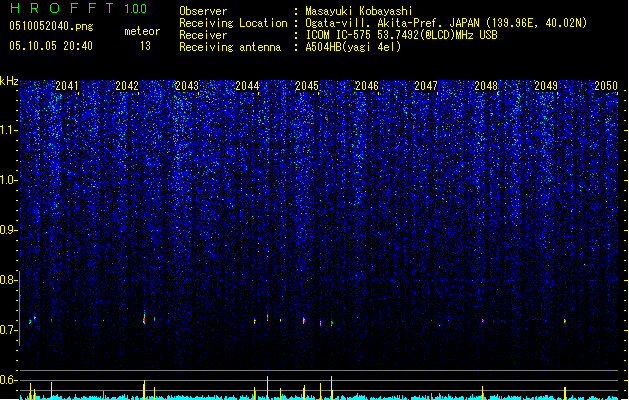This screenshot has width=629, height=400.
Task: Select the observer name Masayuki Kobayashi
Action: (x=359, y=11)
